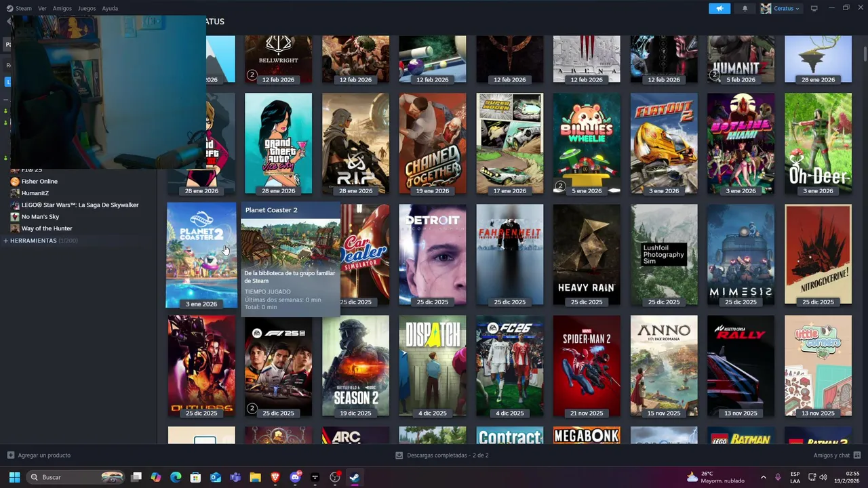
Task: Open the Little Corners cover
Action: 818,365
